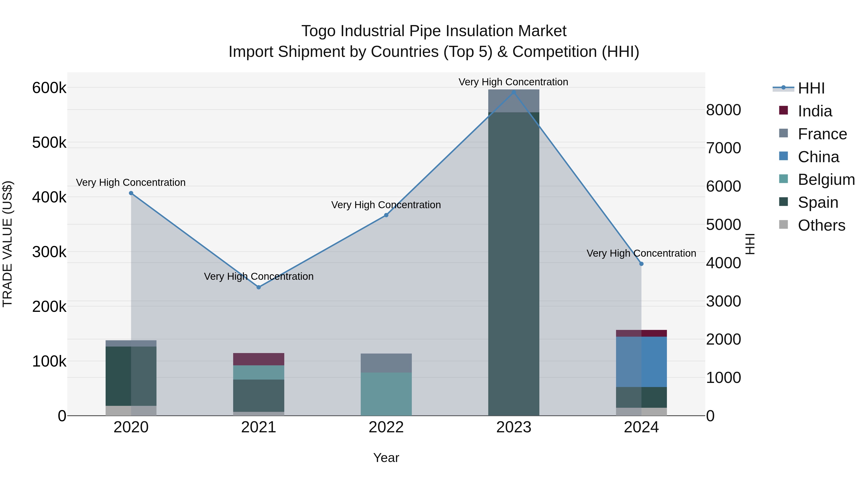Click the Spain segment of the 2020 bar

tap(131, 376)
